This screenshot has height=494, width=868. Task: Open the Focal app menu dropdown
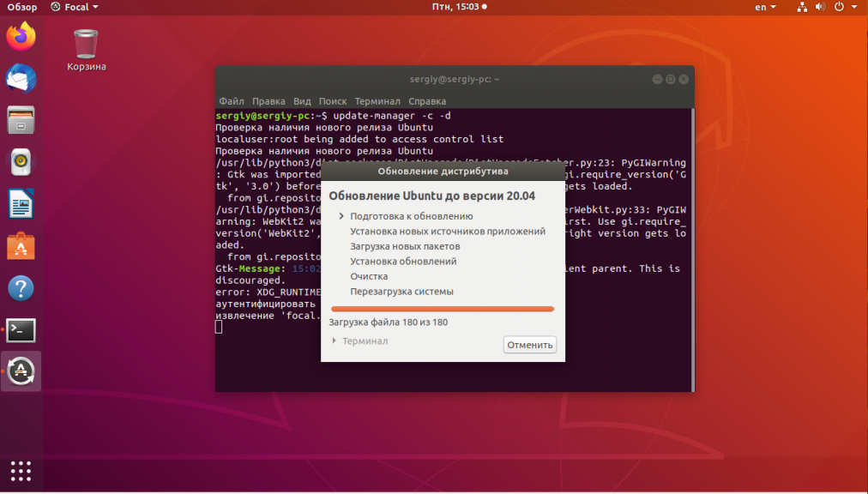click(74, 7)
